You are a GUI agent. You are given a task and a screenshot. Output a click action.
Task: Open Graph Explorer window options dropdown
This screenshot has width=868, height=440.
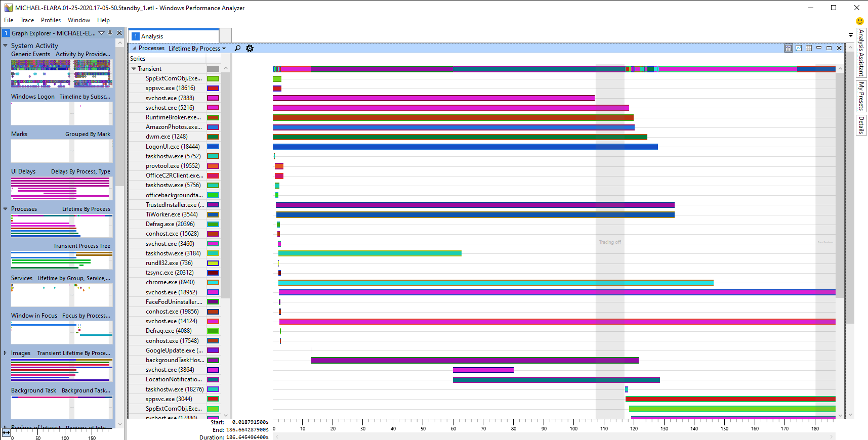(x=101, y=33)
